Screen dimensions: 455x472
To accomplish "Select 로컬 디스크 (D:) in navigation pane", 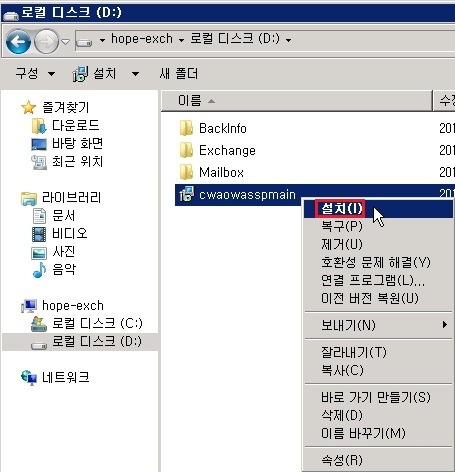I will pos(97,341).
